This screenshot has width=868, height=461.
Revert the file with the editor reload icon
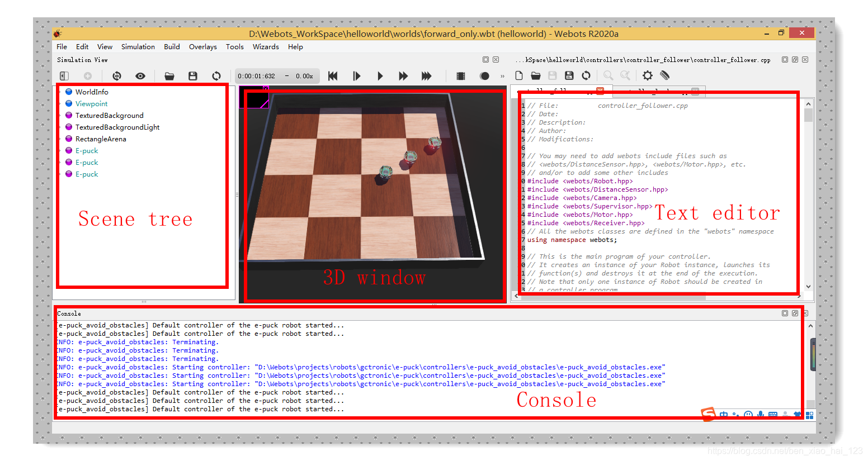586,75
